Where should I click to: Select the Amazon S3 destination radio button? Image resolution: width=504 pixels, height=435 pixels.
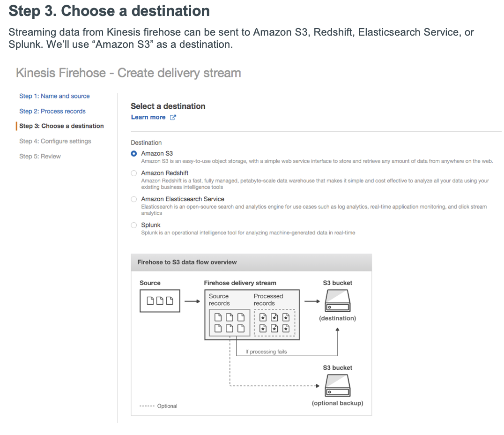(x=134, y=154)
